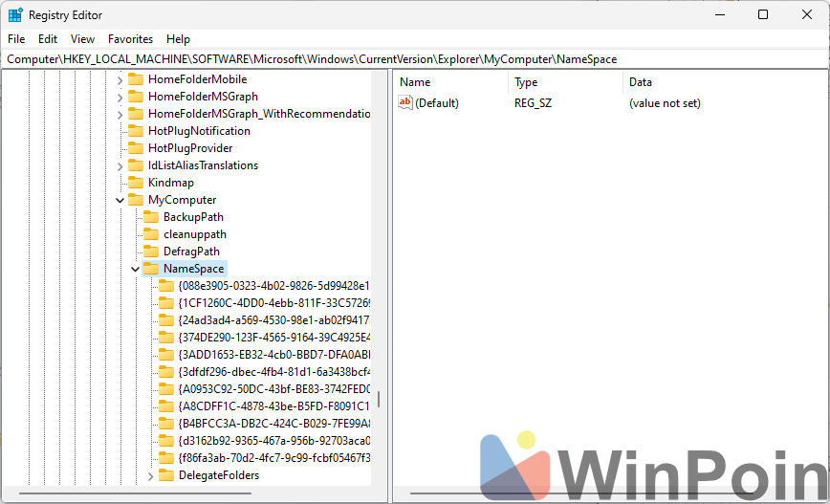Click the IdListAliasTranslations folder icon

click(x=136, y=165)
